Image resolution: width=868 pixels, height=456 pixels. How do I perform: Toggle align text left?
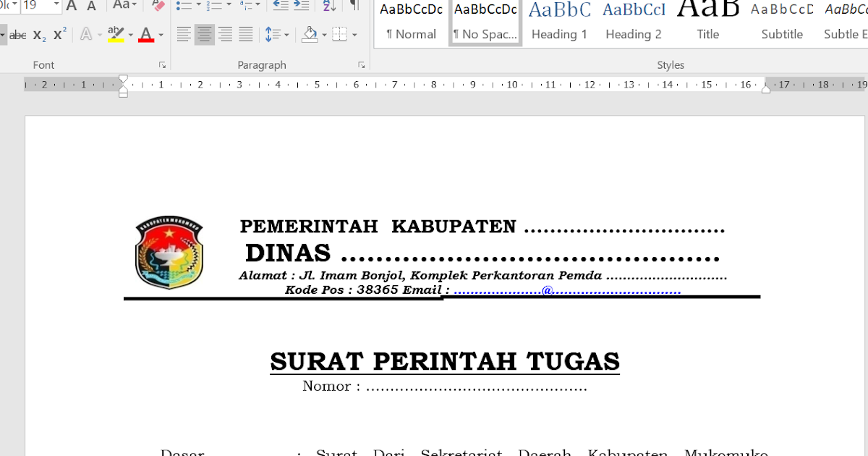tap(184, 34)
